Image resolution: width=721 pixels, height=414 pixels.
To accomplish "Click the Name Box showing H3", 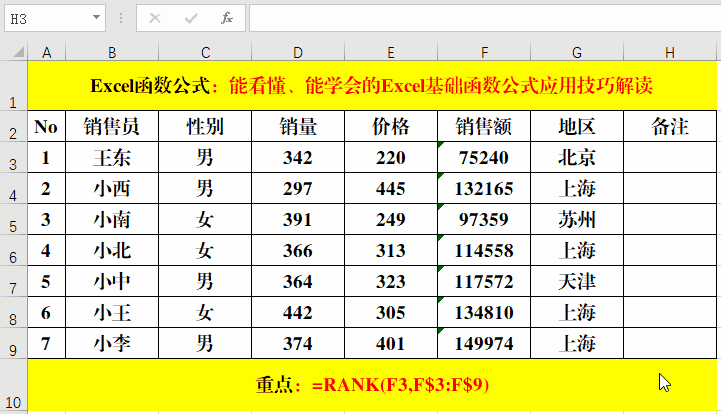I will [55, 18].
